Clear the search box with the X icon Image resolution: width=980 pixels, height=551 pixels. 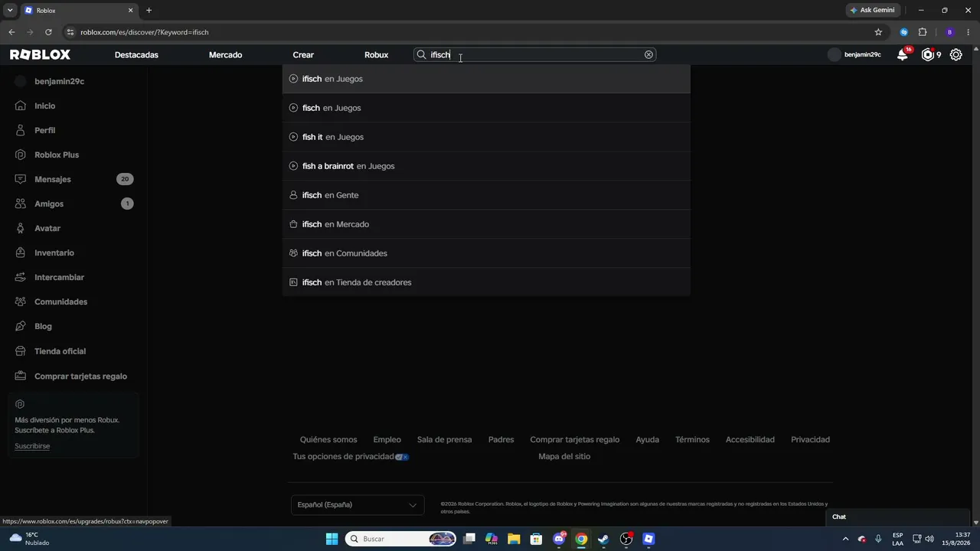pyautogui.click(x=648, y=55)
